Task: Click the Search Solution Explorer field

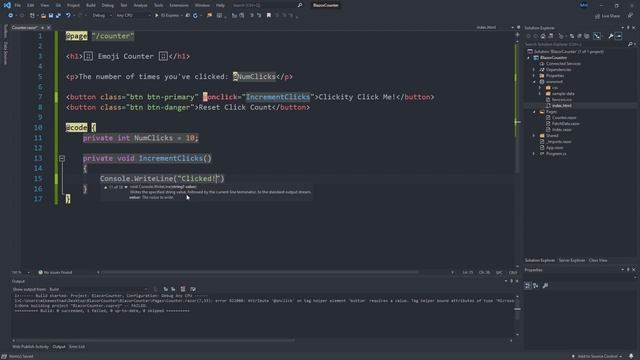Action: coord(576,44)
